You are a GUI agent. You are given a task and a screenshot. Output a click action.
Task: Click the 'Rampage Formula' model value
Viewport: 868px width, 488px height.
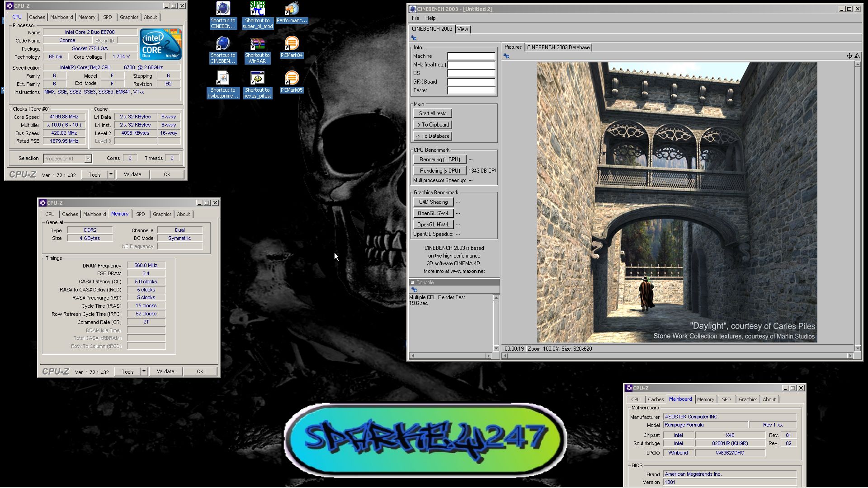click(x=705, y=425)
